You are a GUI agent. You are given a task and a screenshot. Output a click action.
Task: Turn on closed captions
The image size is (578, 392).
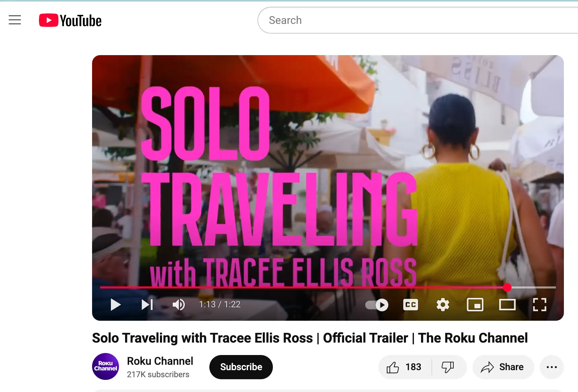[x=410, y=305]
